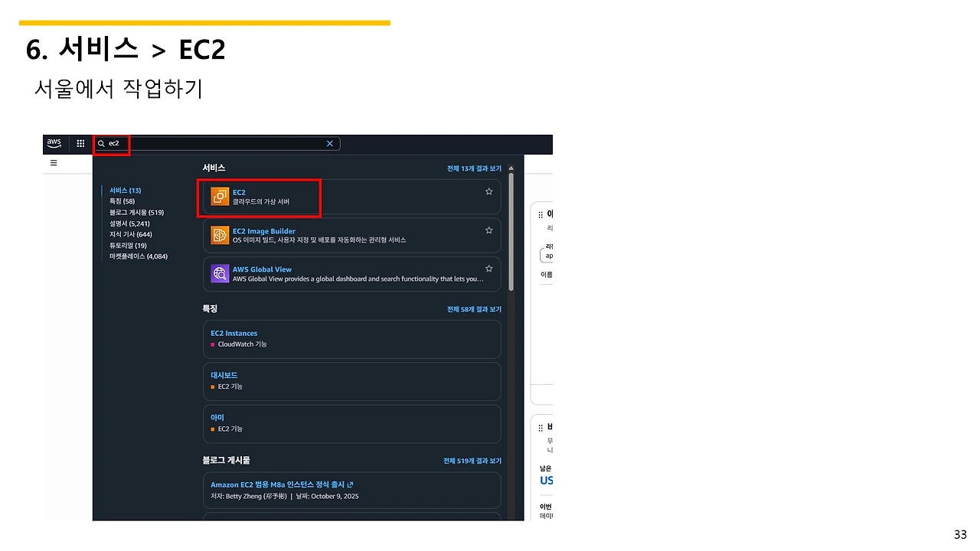This screenshot has width=980, height=551.
Task: Favorite AWS Global View with its star
Action: point(489,269)
